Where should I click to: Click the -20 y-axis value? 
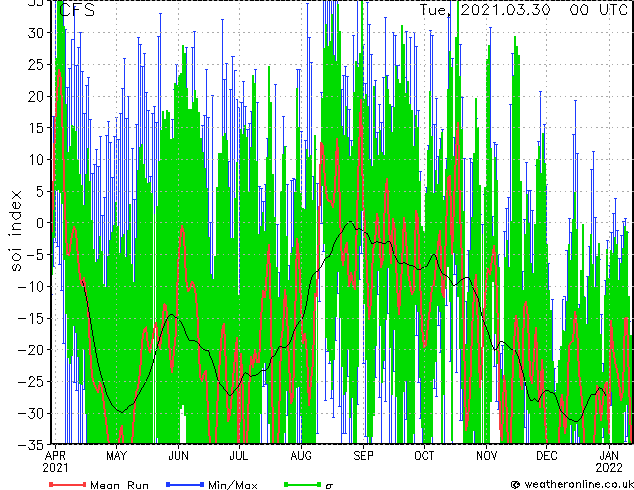(x=31, y=350)
